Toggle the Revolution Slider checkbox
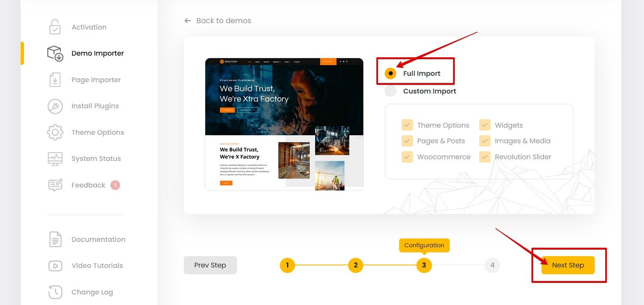644x305 pixels. pyautogui.click(x=485, y=157)
